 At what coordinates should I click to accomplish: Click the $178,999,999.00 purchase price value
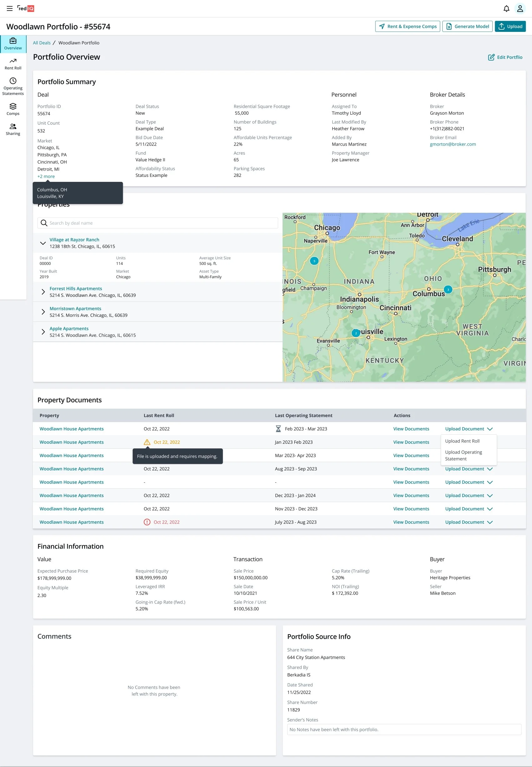[x=54, y=578]
